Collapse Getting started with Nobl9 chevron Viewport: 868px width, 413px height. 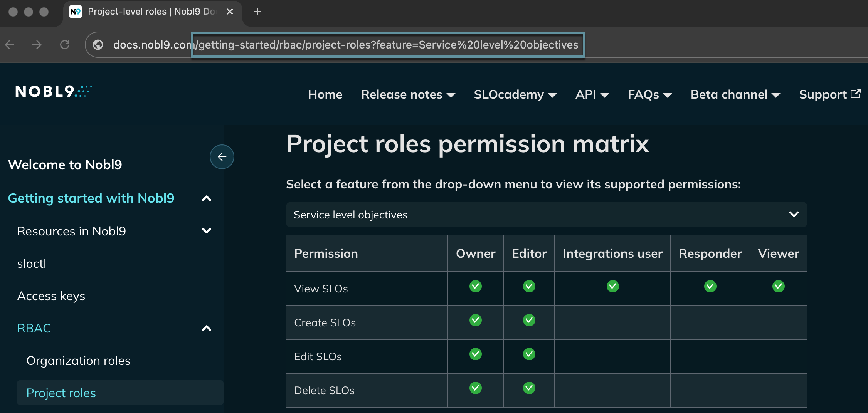[207, 198]
